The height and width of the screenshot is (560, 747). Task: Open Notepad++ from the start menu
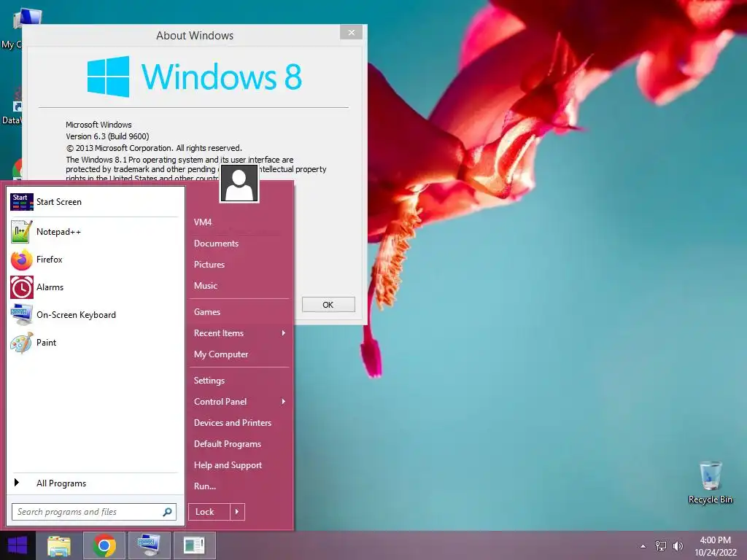(x=96, y=232)
